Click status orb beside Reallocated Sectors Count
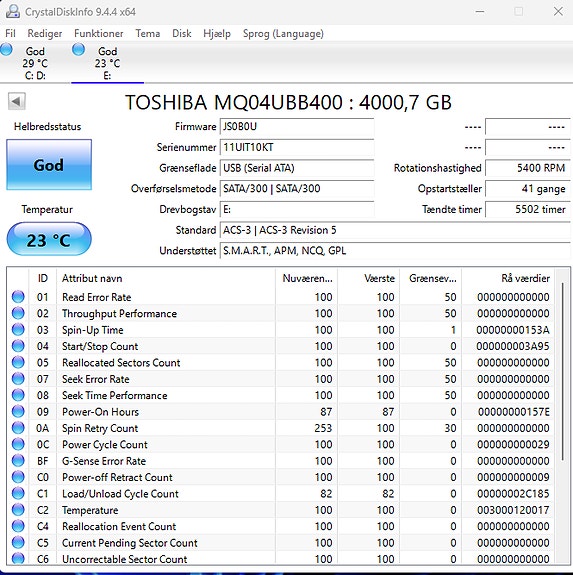This screenshot has width=573, height=575. pos(18,362)
